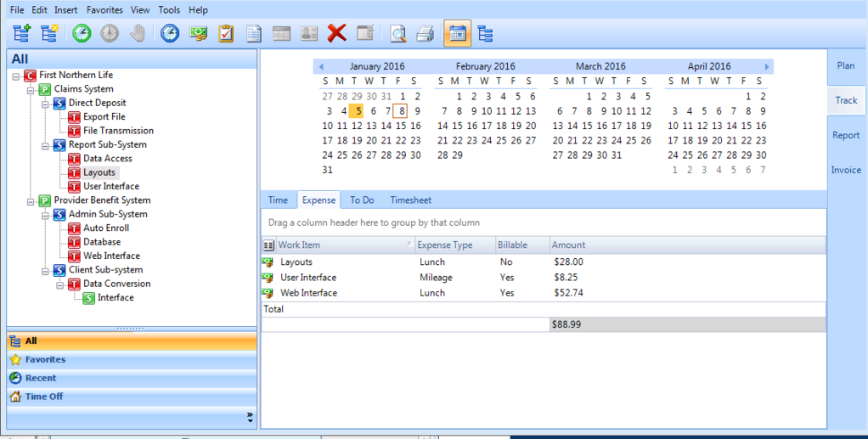Click the add work item toolbar icon with green plus
This screenshot has height=439, width=868.
[21, 34]
